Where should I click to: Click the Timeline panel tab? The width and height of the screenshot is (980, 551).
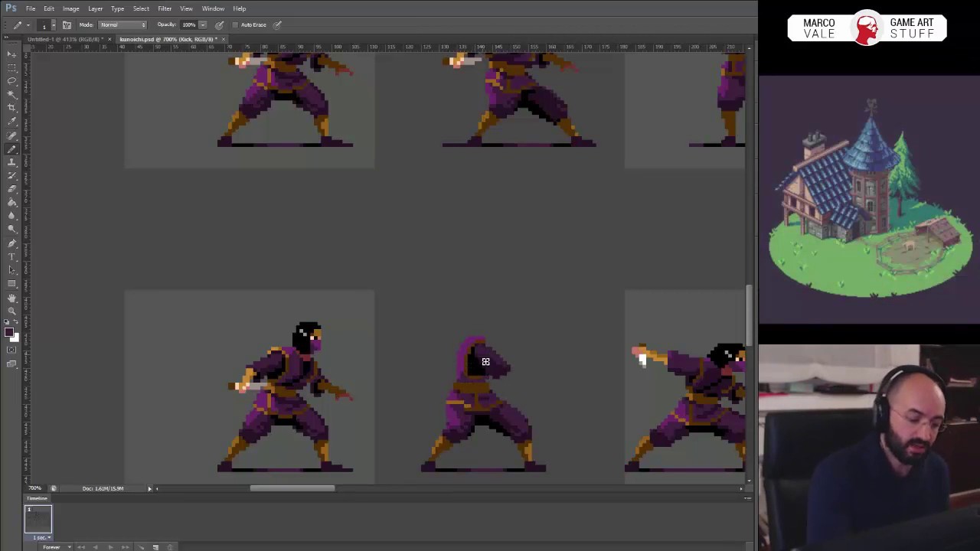37,498
